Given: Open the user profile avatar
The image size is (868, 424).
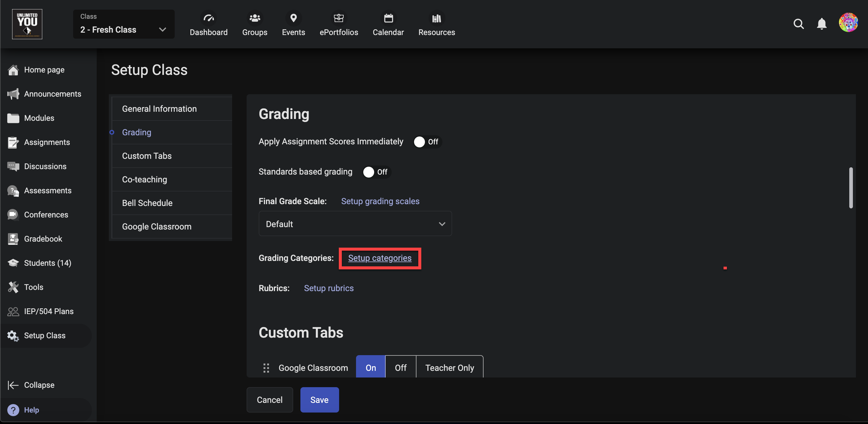Looking at the screenshot, I should click(848, 23).
